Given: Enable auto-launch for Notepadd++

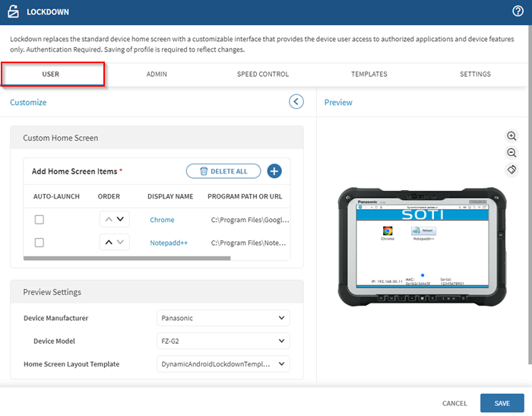Looking at the screenshot, I should (40, 243).
